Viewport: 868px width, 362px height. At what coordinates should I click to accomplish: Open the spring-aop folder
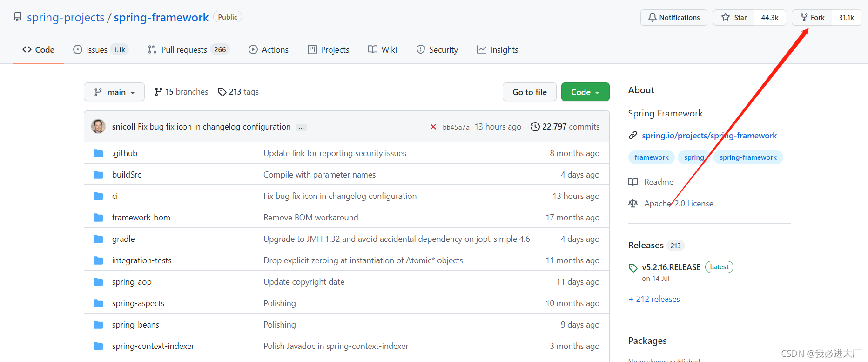132,282
